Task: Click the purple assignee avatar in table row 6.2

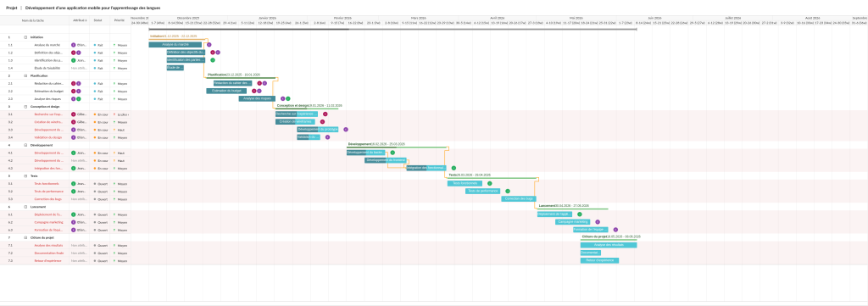Action: (x=74, y=222)
